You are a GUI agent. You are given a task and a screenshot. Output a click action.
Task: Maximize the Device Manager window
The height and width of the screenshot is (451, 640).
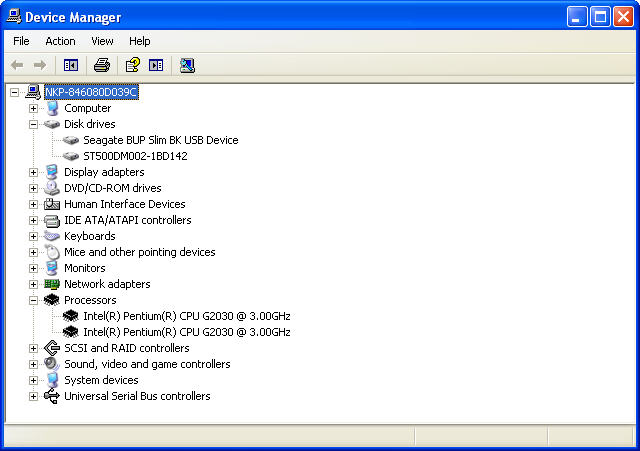(600, 17)
